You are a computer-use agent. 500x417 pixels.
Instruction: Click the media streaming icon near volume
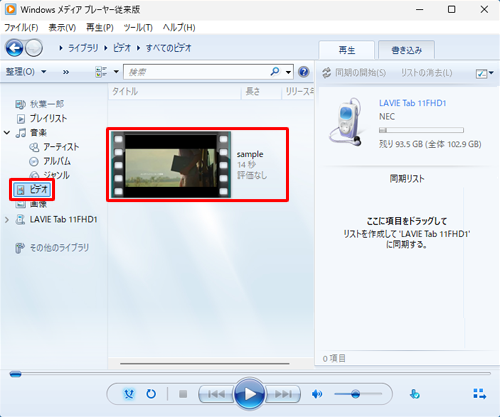[x=414, y=394]
